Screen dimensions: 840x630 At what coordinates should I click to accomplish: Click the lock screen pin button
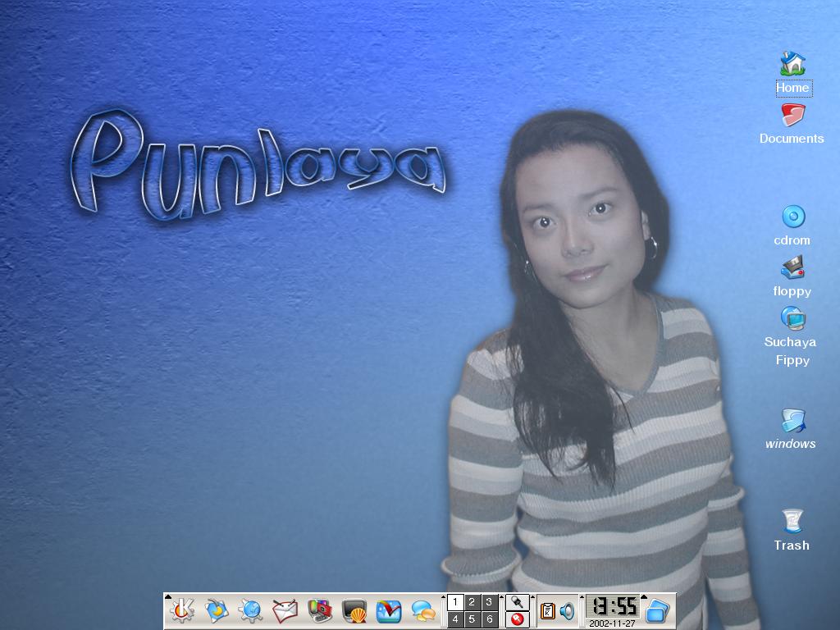coord(518,602)
